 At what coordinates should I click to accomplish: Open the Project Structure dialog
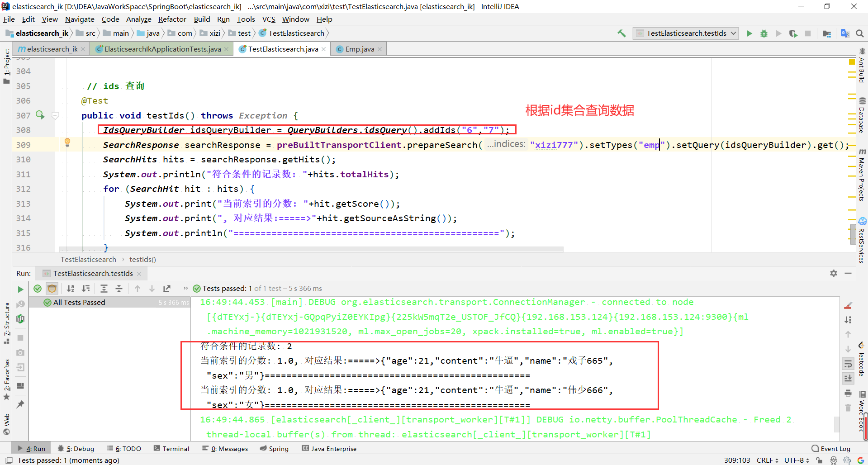click(x=827, y=33)
